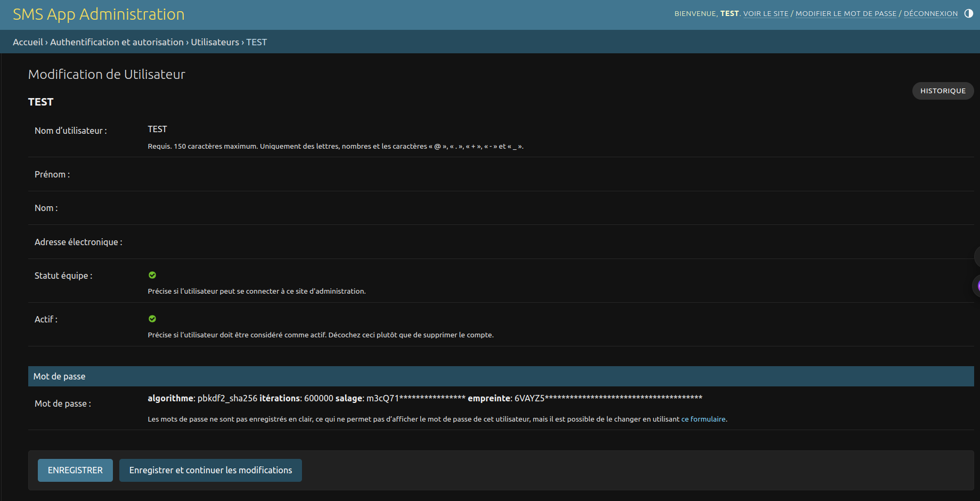The width and height of the screenshot is (980, 501).
Task: Follow the 'ce formulaire' password change link
Action: (x=703, y=419)
